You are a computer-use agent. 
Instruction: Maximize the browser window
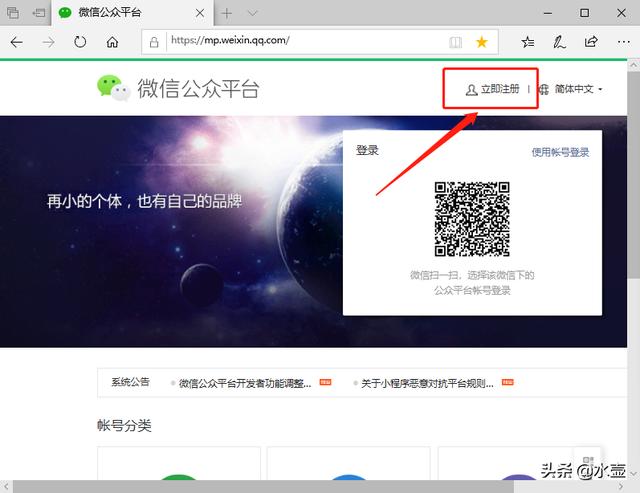[584, 13]
